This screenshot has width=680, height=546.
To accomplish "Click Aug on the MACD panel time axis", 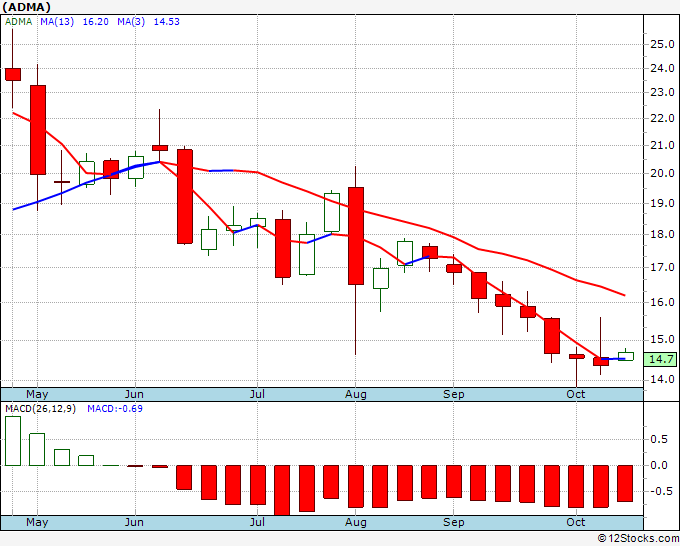I will [x=356, y=522].
